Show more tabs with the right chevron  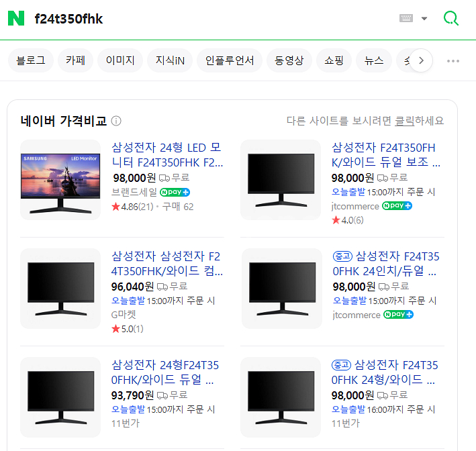(421, 60)
